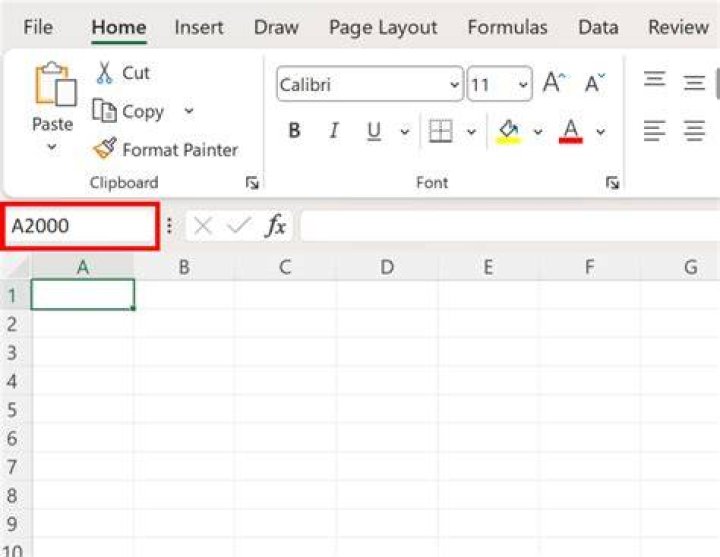The width and height of the screenshot is (720, 557).
Task: Toggle Italic formatting
Action: click(x=334, y=131)
